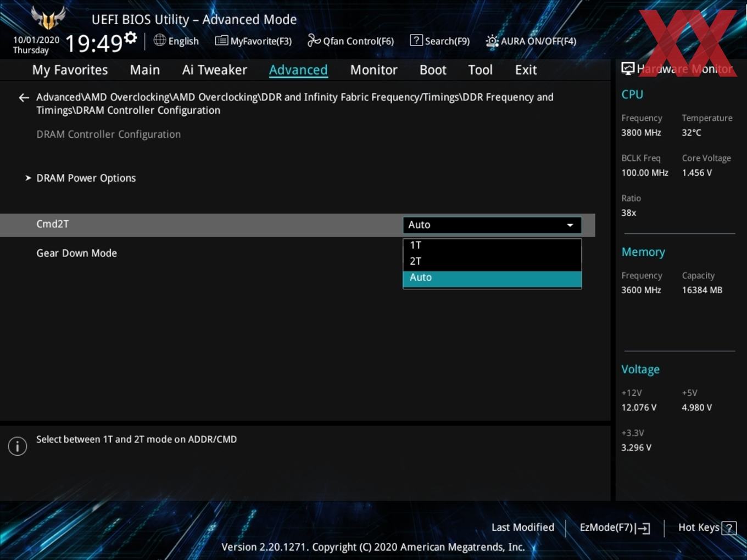Click the memory capacity 16384 MB

pos(702,290)
